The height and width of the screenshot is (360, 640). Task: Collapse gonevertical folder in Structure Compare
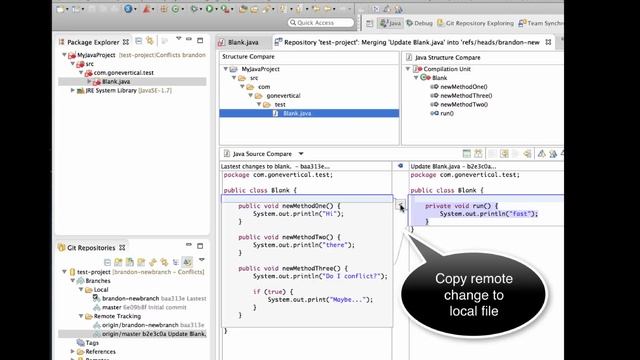pos(251,96)
